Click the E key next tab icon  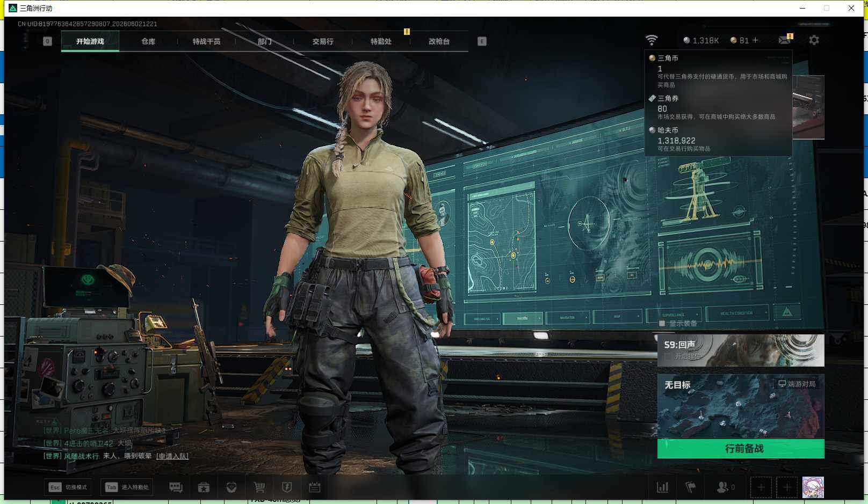(x=482, y=41)
